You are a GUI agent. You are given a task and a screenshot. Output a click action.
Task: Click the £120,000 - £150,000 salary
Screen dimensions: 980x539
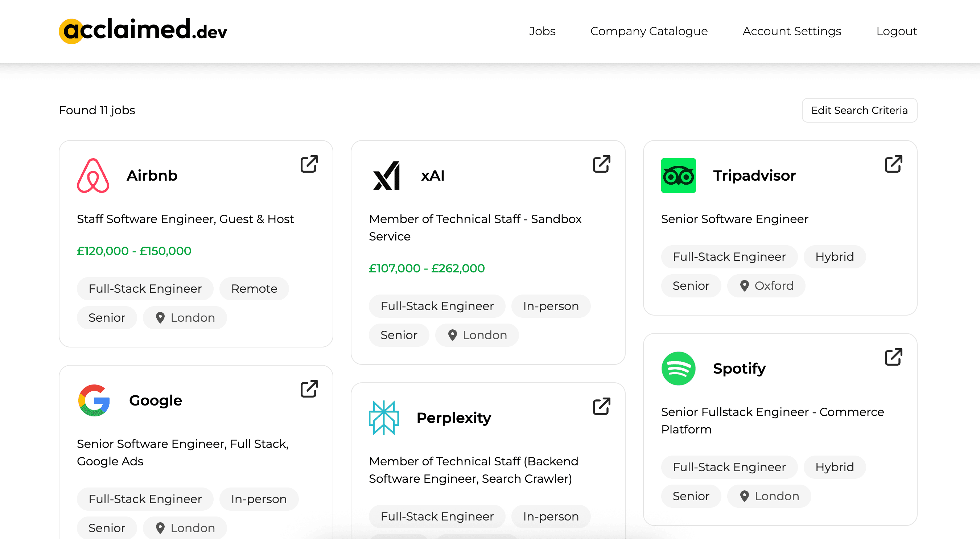pyautogui.click(x=134, y=251)
